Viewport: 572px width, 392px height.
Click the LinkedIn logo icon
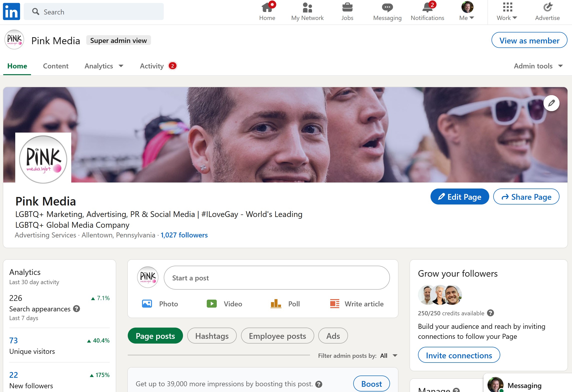(x=11, y=11)
